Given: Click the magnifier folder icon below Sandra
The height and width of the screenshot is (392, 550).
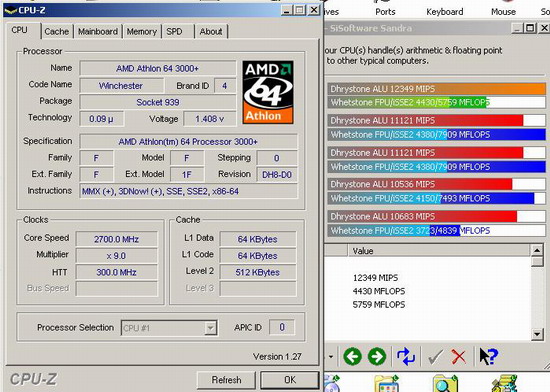Looking at the screenshot, I should [445, 384].
